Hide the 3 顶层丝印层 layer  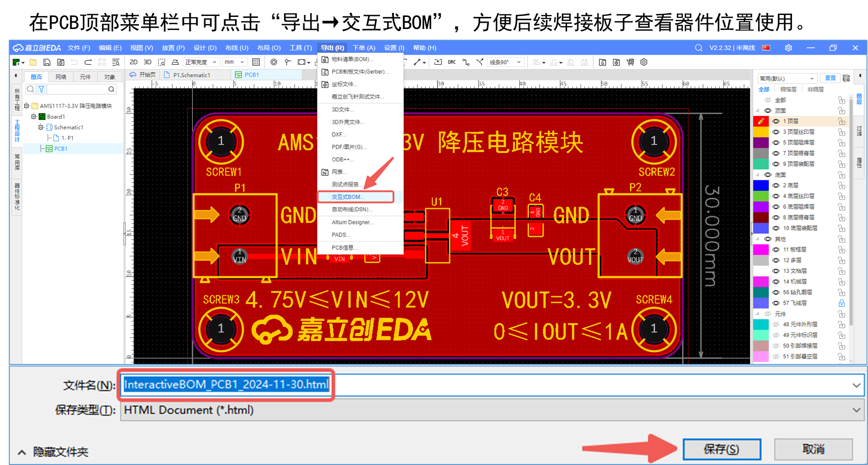pos(776,132)
